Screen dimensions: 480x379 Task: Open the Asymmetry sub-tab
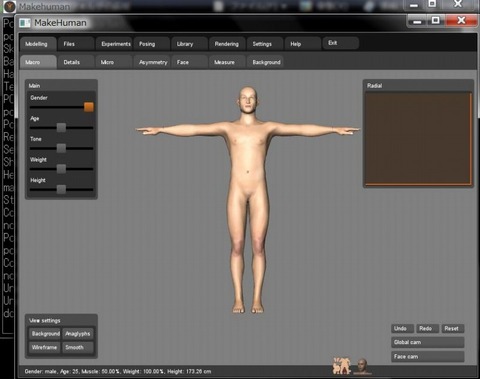pos(152,62)
